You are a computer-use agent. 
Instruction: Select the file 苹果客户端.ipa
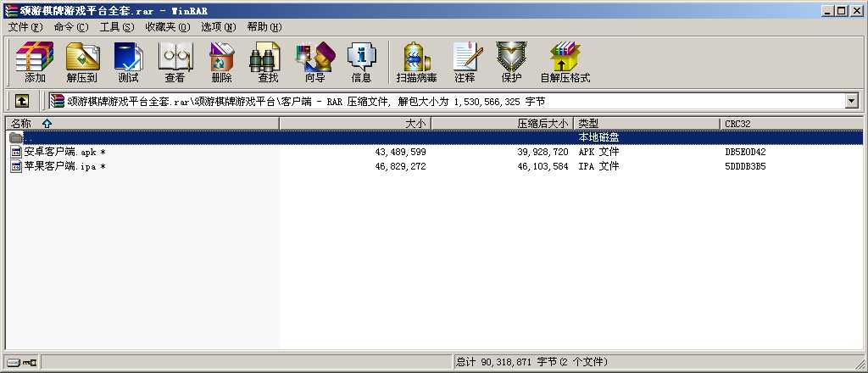pos(64,166)
